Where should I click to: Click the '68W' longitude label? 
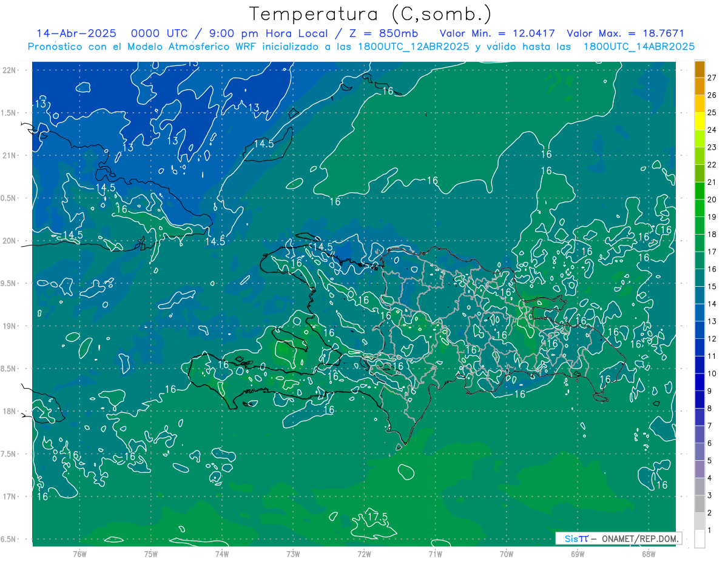(x=649, y=554)
